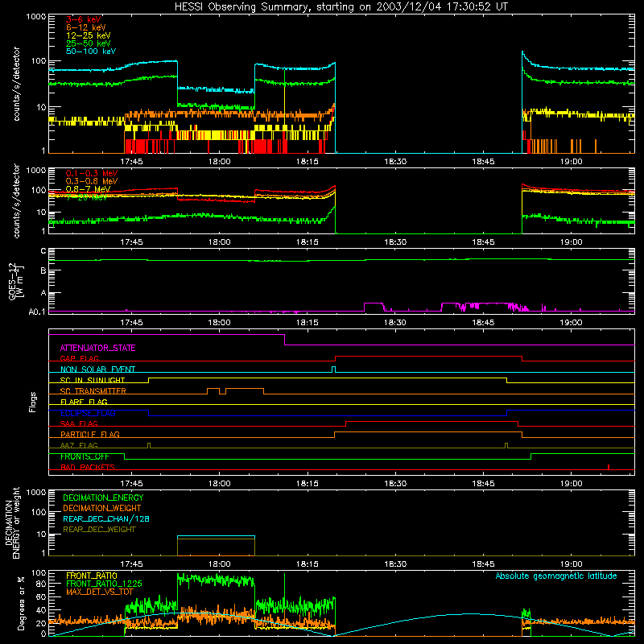The width and height of the screenshot is (644, 644).
Task: Click the 0.1-0.3 MeV legend label
Action: pos(92,173)
